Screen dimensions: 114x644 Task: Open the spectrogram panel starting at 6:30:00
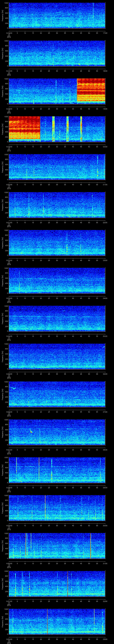(57, 546)
